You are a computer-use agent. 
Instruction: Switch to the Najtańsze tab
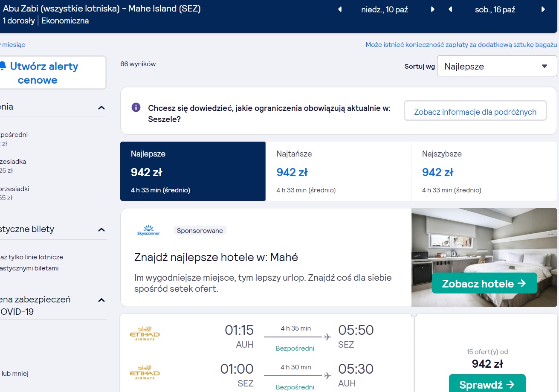click(339, 171)
